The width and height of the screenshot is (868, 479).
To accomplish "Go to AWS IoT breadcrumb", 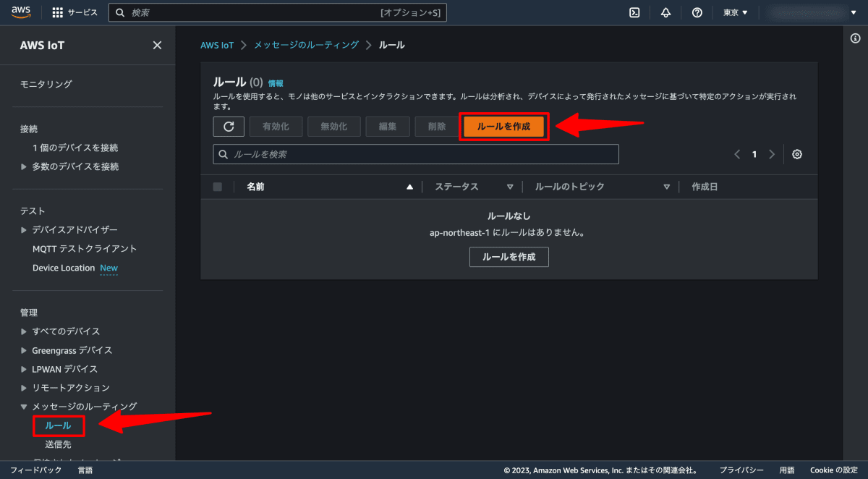I will [217, 45].
